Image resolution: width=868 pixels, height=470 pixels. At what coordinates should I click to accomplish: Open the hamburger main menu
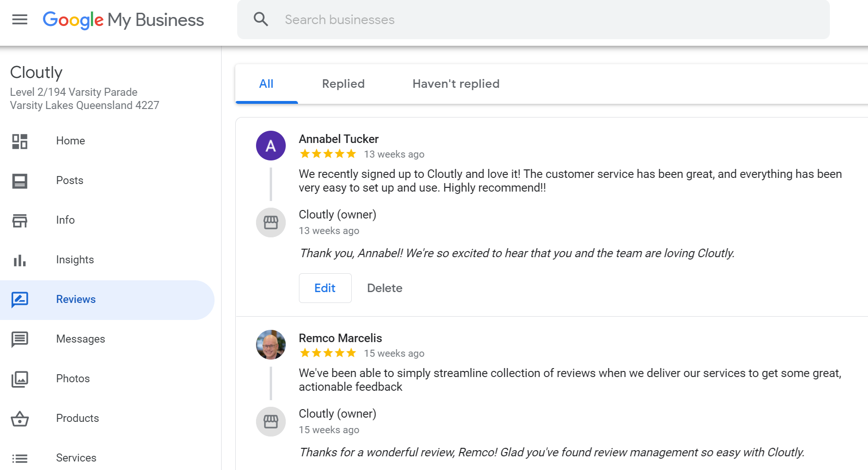point(20,19)
